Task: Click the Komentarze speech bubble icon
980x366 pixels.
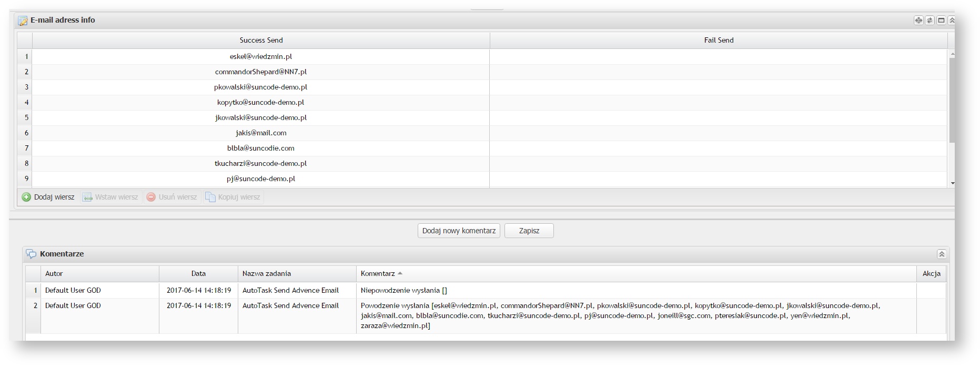Action: click(31, 254)
